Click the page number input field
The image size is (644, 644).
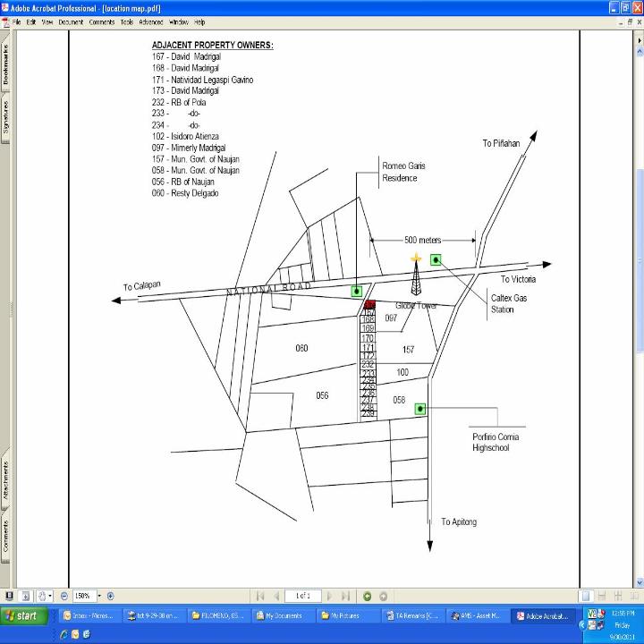(x=302, y=596)
